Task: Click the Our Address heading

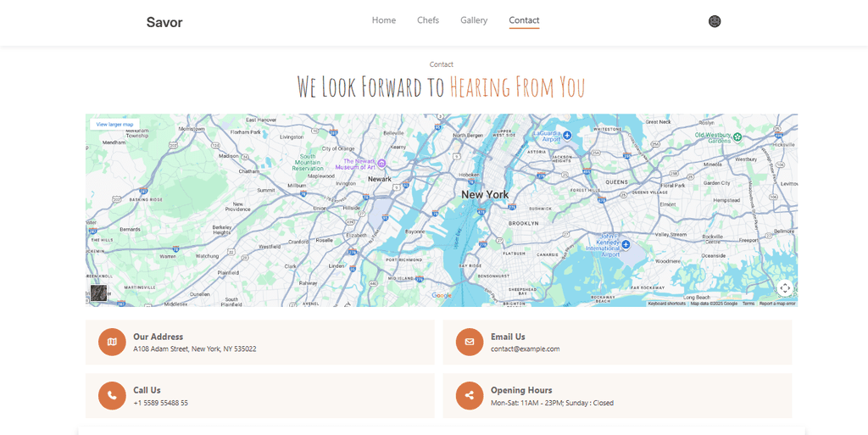Action: click(x=158, y=337)
